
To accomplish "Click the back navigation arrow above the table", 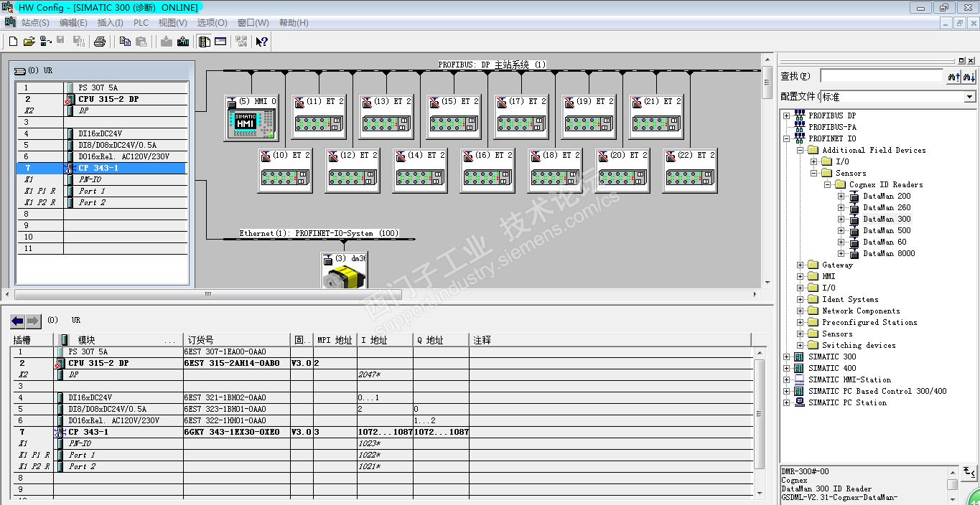I will 18,321.
